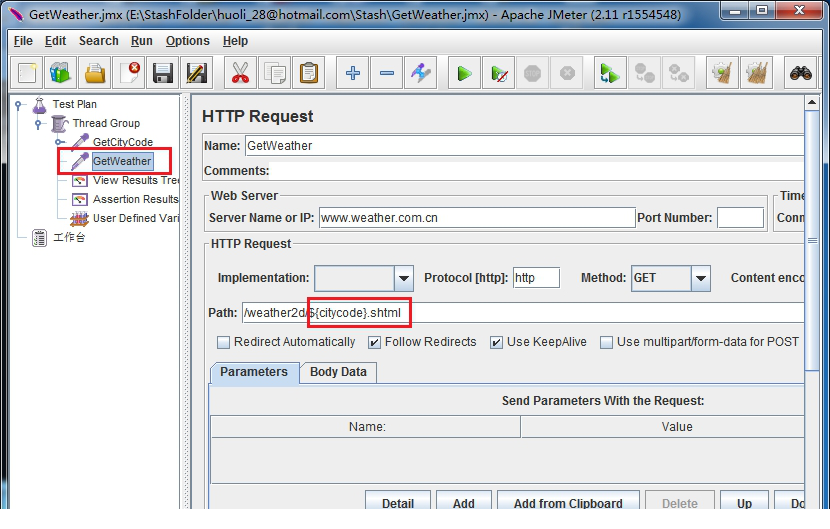
Task: Switch to the Body Data tab
Action: pos(338,372)
